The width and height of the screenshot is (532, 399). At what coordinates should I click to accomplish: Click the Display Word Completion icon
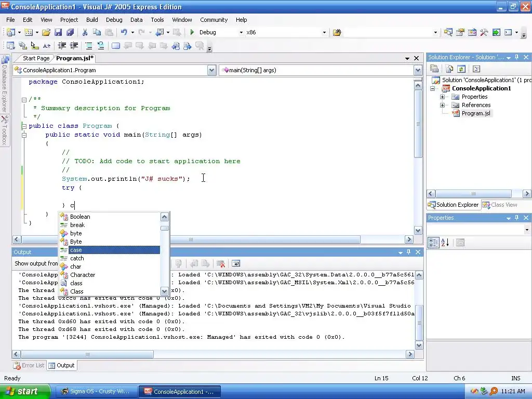coord(47,46)
